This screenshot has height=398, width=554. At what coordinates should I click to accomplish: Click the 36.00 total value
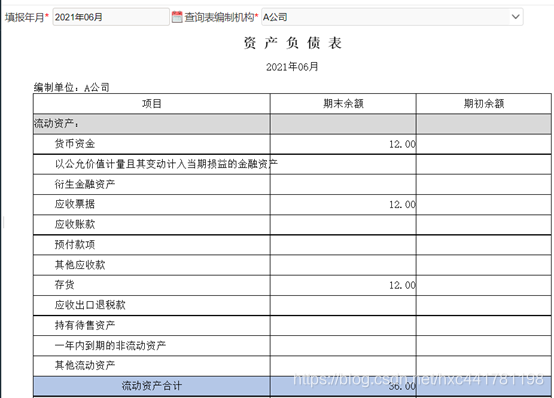[x=402, y=386]
